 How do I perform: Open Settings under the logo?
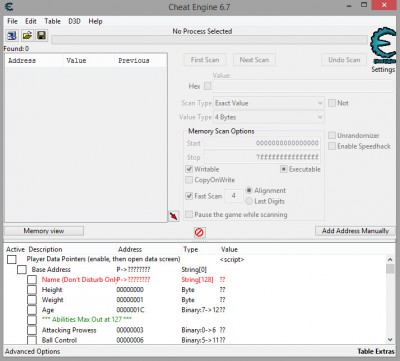point(383,69)
